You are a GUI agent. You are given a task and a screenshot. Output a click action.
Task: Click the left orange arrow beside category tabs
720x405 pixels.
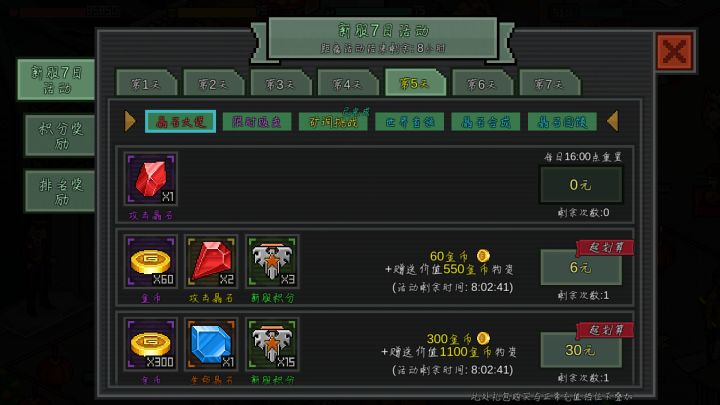(x=130, y=121)
